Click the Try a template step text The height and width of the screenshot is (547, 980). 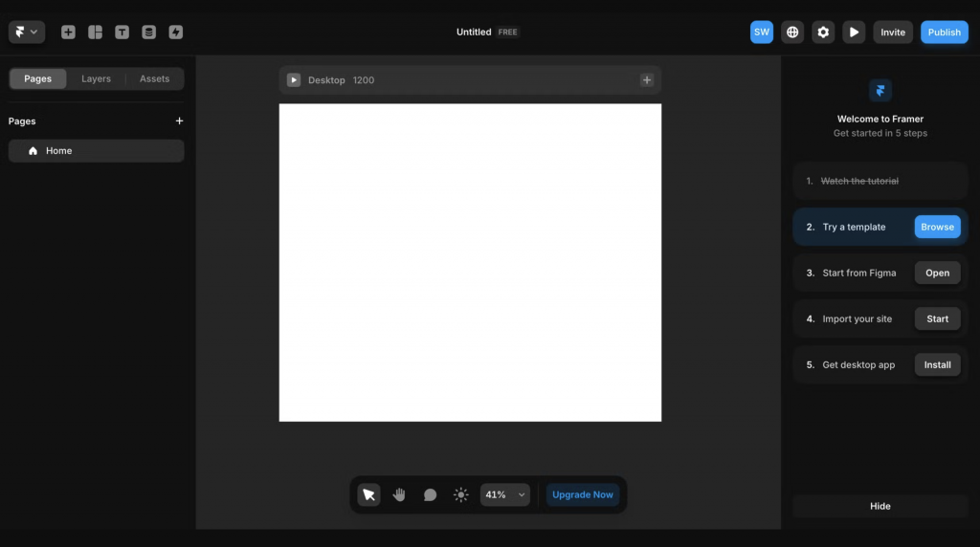(x=854, y=227)
